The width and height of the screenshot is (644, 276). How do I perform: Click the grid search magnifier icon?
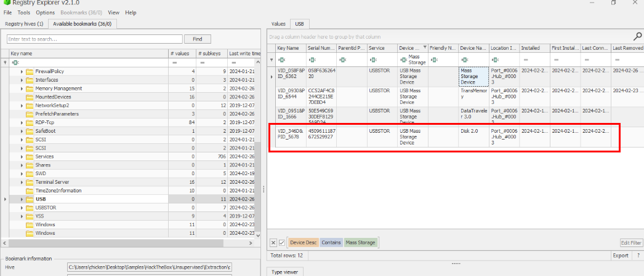(x=637, y=36)
